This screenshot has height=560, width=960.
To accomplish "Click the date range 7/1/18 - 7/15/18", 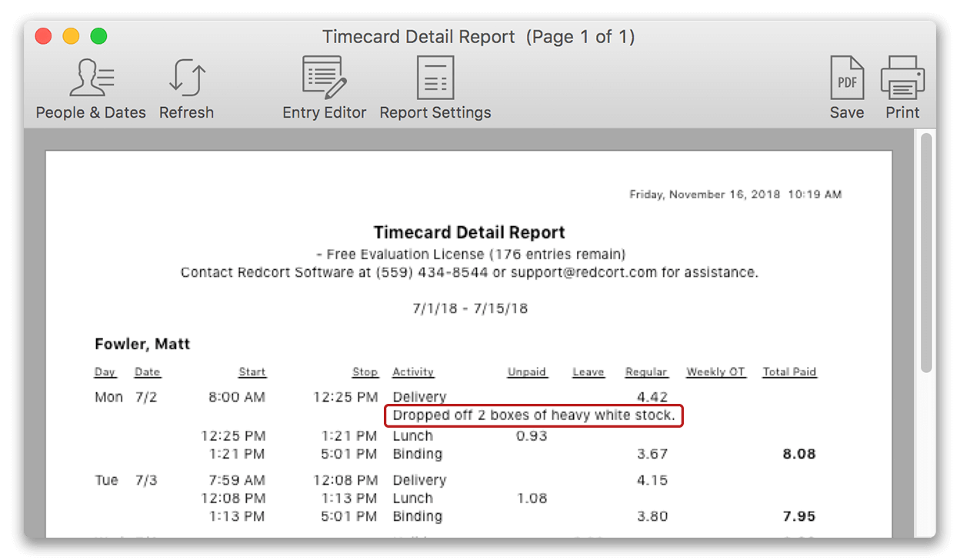I will pyautogui.click(x=469, y=308).
